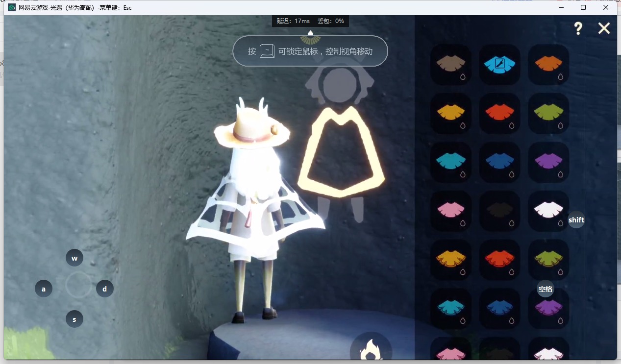Click the virtual D key
The width and height of the screenshot is (621, 364).
tap(104, 289)
